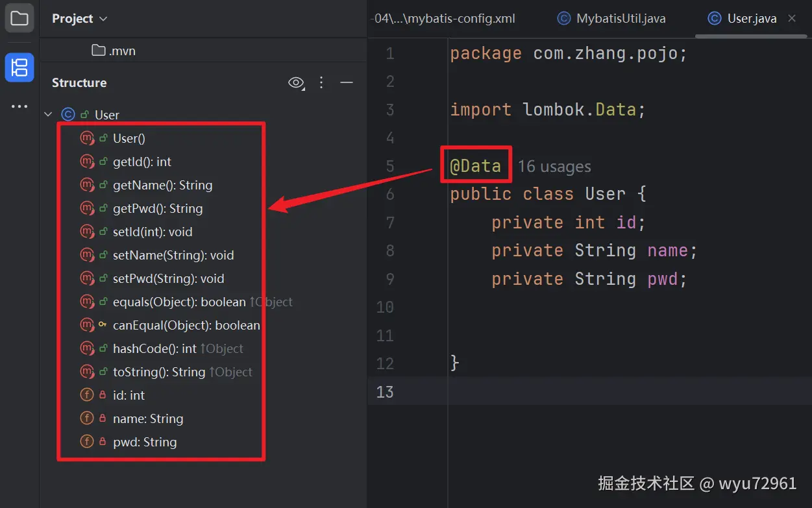Click method icon beside setName(String)
The image size is (812, 508).
point(87,255)
